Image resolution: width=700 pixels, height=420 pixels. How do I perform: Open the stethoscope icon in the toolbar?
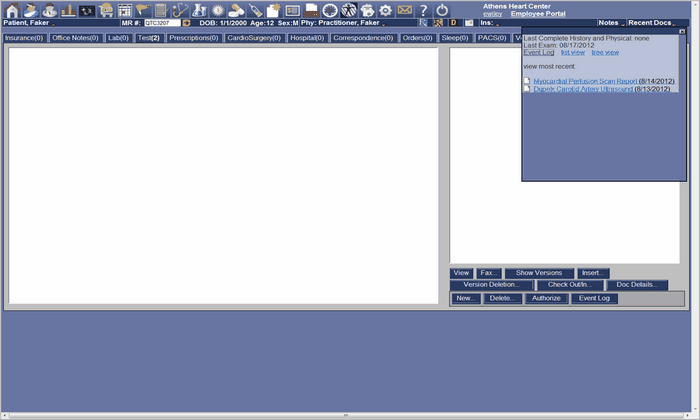tap(180, 9)
